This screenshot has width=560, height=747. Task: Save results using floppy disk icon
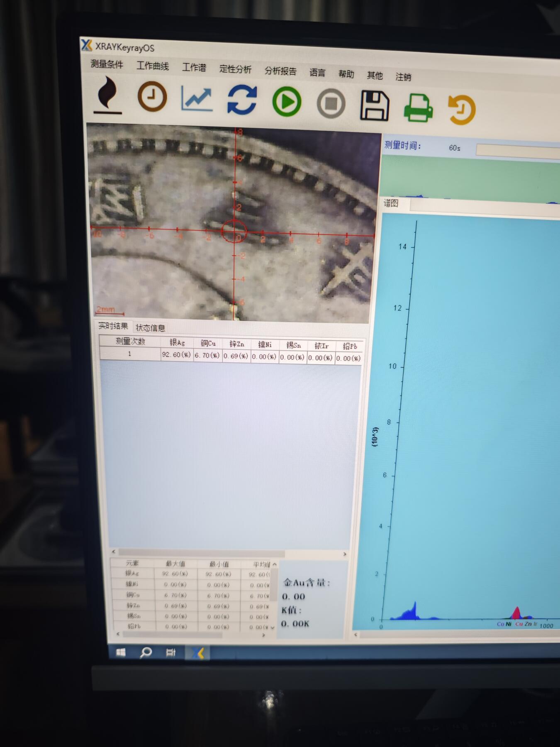pyautogui.click(x=375, y=105)
